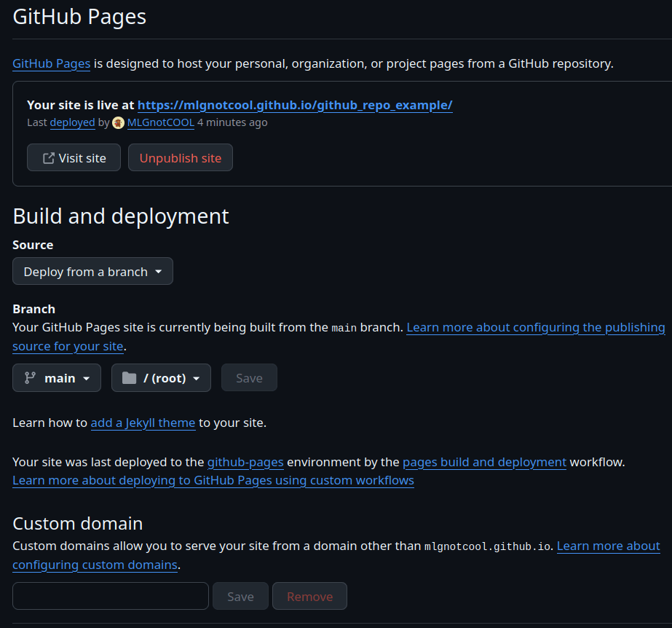This screenshot has height=628, width=672.
Task: Click the git branch icon on main button
Action: tap(30, 378)
